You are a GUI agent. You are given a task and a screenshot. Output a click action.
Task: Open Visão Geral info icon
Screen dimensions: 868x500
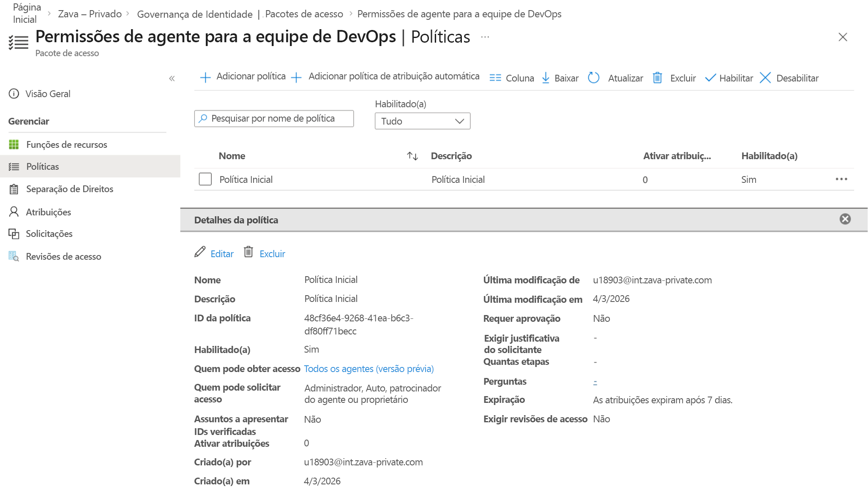(x=14, y=94)
